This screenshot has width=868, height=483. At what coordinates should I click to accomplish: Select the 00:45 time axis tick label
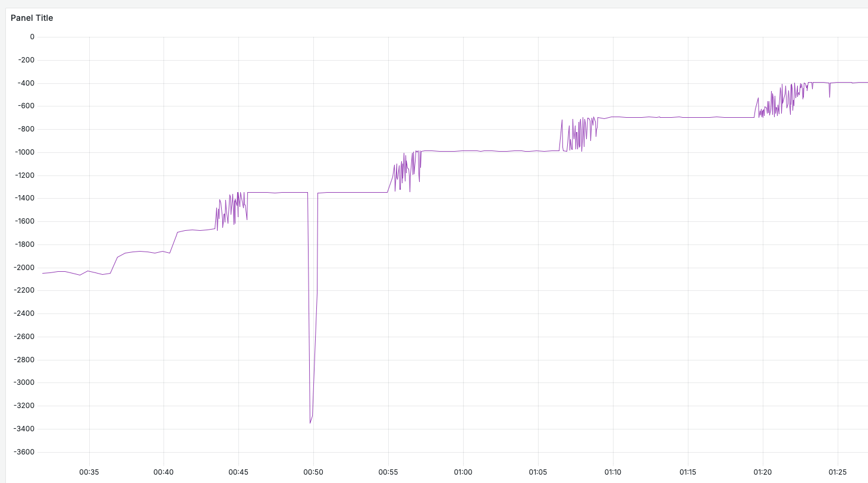[x=238, y=472]
